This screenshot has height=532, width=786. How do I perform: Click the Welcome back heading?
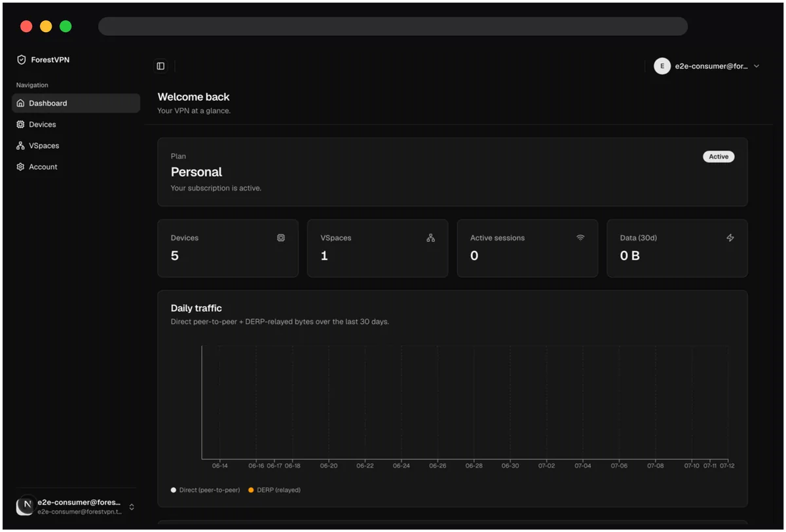(194, 97)
